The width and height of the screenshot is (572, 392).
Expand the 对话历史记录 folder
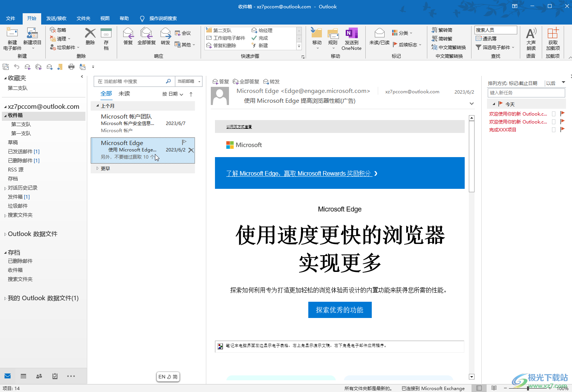(x=5, y=188)
